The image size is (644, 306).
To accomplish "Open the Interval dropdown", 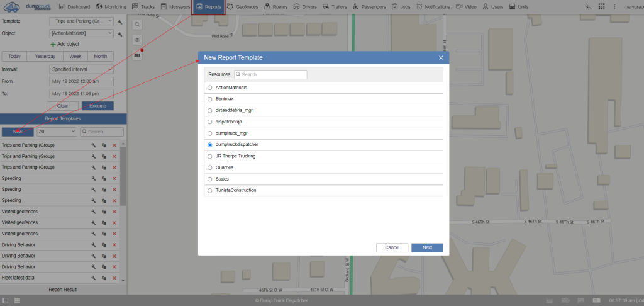I will (x=81, y=69).
